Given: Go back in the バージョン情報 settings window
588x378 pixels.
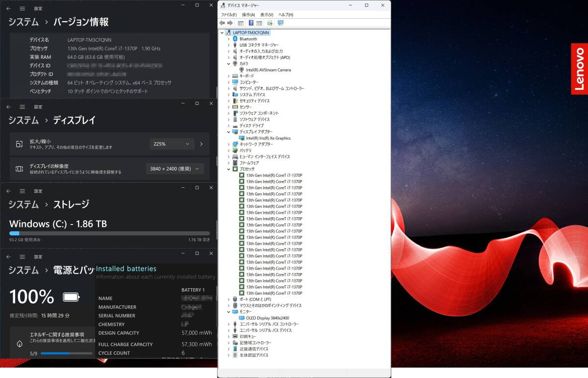Looking at the screenshot, I should [x=8, y=8].
